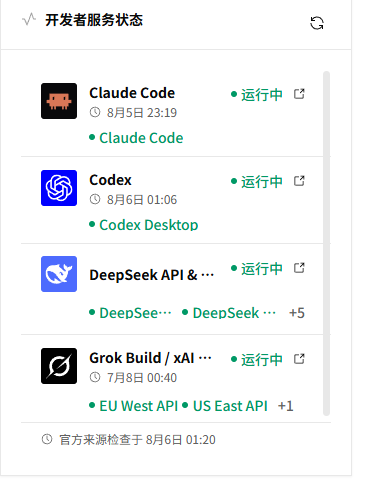368x481 pixels.
Task: Select the Codex service title
Action: click(110, 180)
